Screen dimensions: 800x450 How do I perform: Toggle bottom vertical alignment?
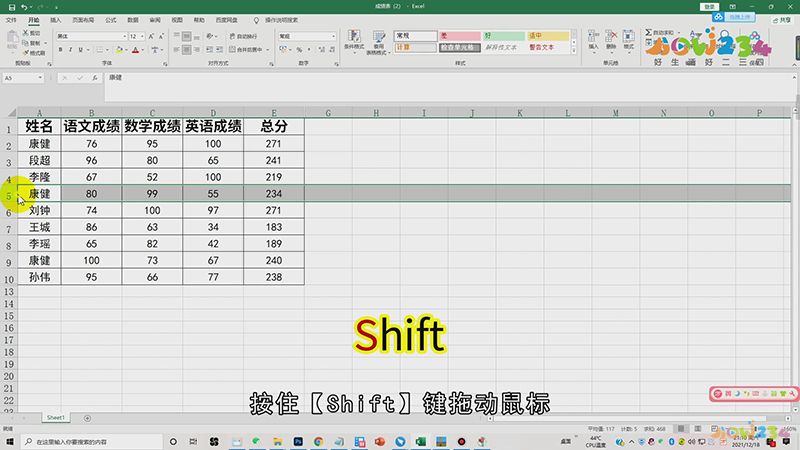(x=197, y=36)
